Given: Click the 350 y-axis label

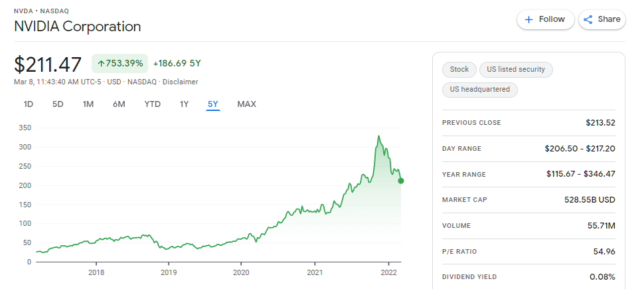Looking at the screenshot, I should (25, 128).
